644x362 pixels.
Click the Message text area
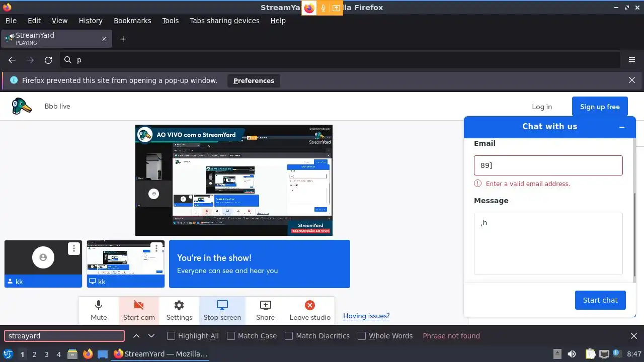pyautogui.click(x=548, y=244)
